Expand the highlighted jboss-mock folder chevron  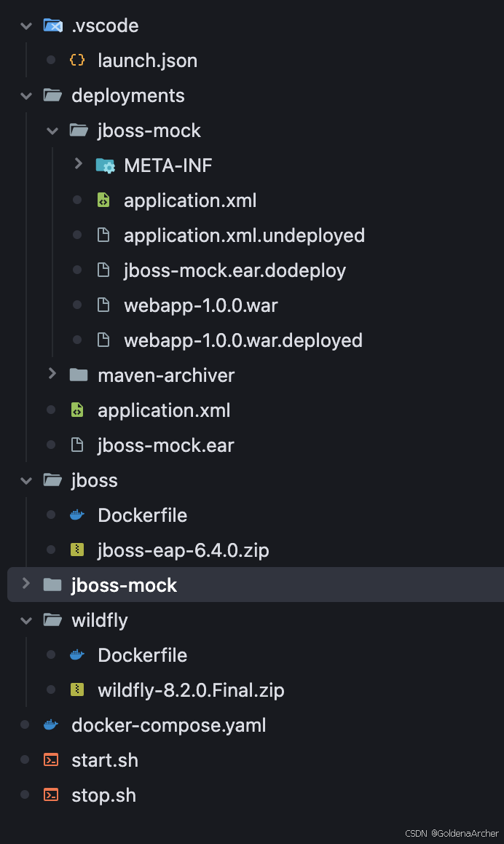(x=25, y=584)
